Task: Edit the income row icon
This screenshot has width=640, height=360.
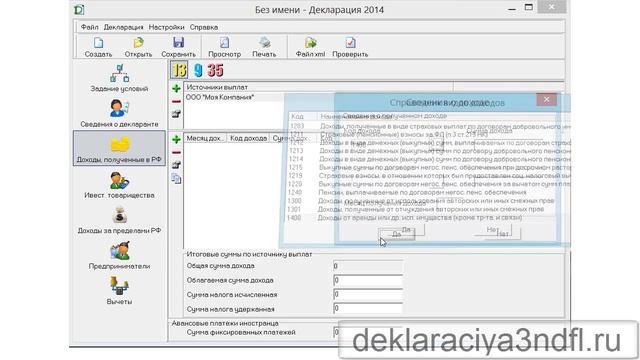Action: click(x=176, y=165)
